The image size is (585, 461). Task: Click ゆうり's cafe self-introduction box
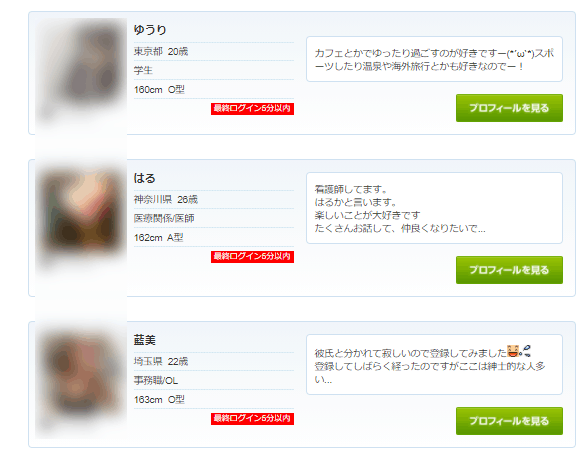pos(434,59)
